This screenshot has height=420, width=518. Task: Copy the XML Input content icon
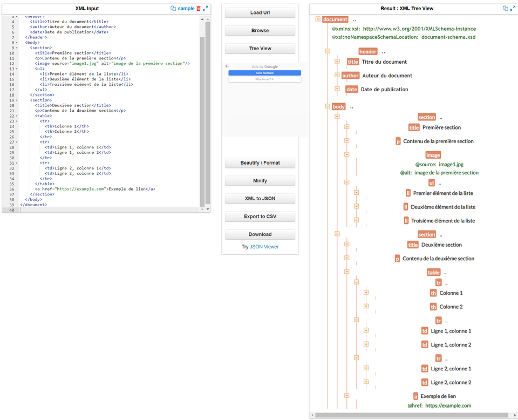(x=173, y=8)
